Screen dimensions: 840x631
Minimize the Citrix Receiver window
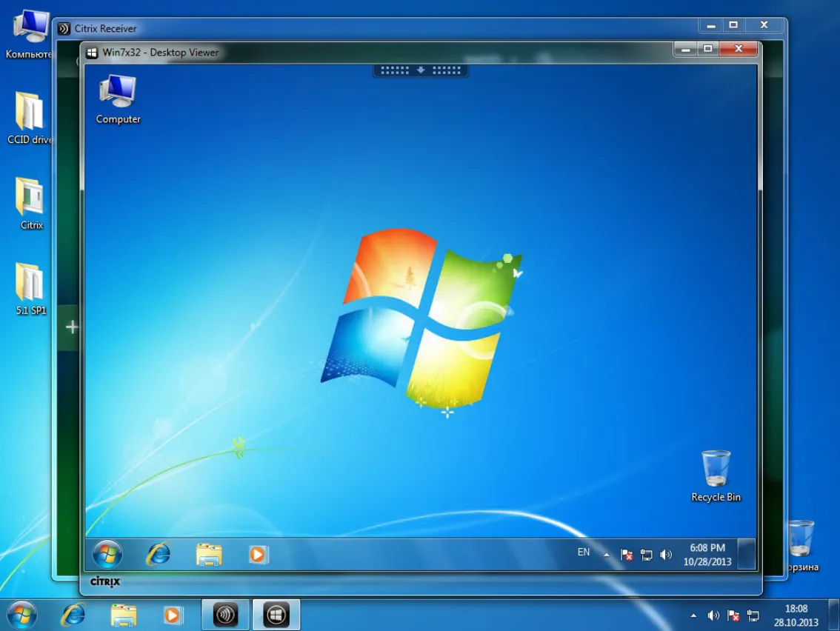[711, 25]
